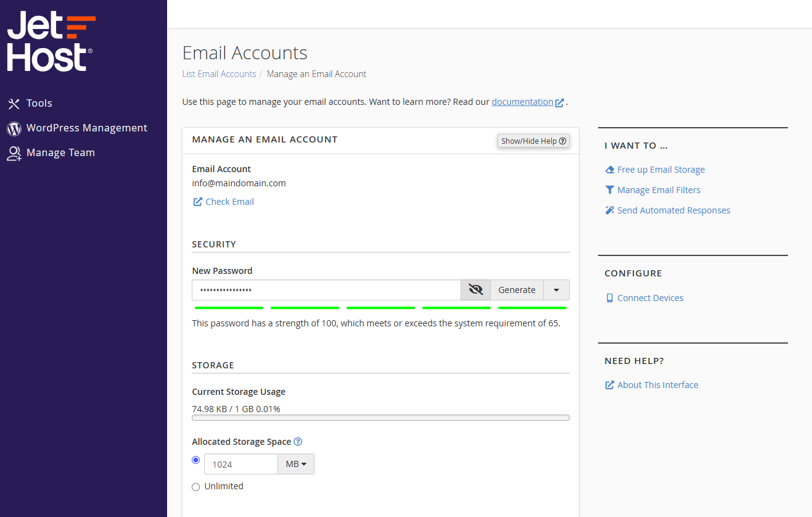Click the Manage Team person icon
The height and width of the screenshot is (517, 812).
coord(14,153)
